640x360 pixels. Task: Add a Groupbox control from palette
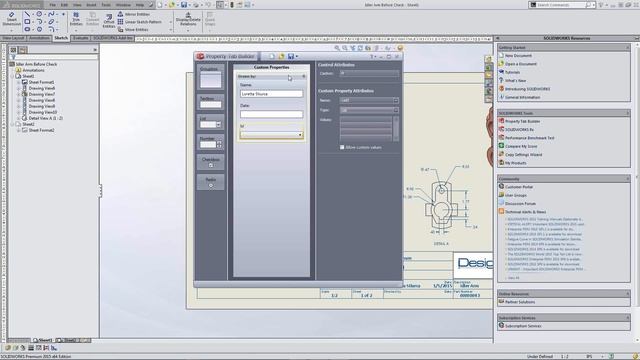click(211, 77)
